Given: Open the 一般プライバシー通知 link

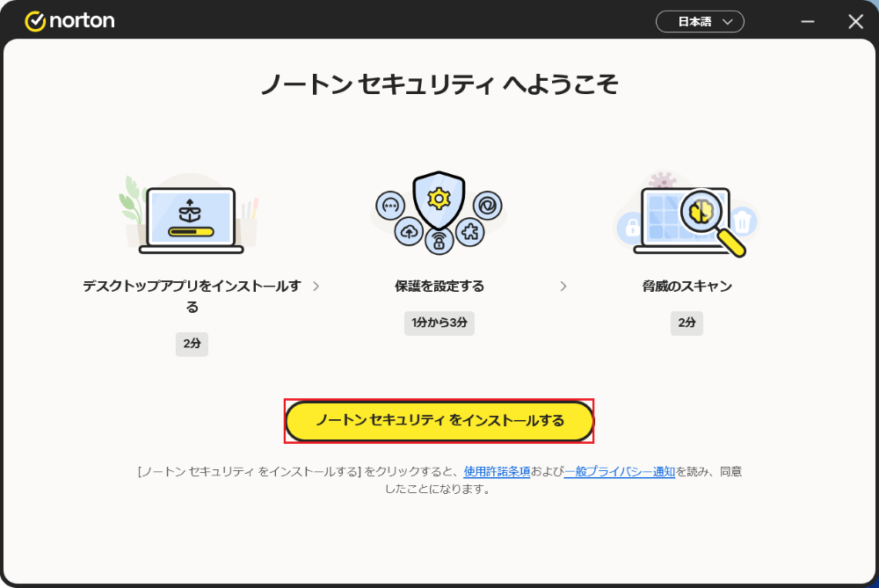Looking at the screenshot, I should click(619, 471).
